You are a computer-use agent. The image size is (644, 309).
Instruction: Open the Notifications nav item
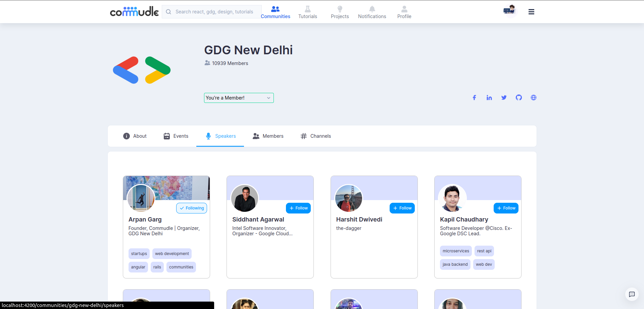click(x=372, y=12)
